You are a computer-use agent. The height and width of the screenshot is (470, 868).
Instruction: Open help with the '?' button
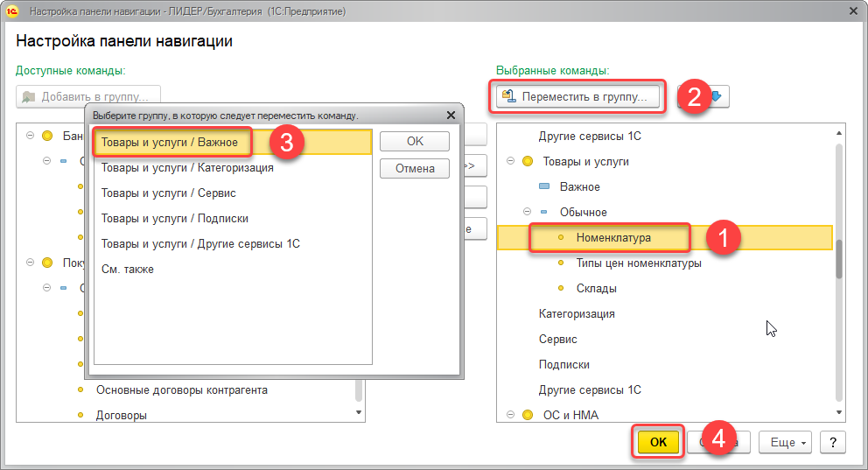833,442
